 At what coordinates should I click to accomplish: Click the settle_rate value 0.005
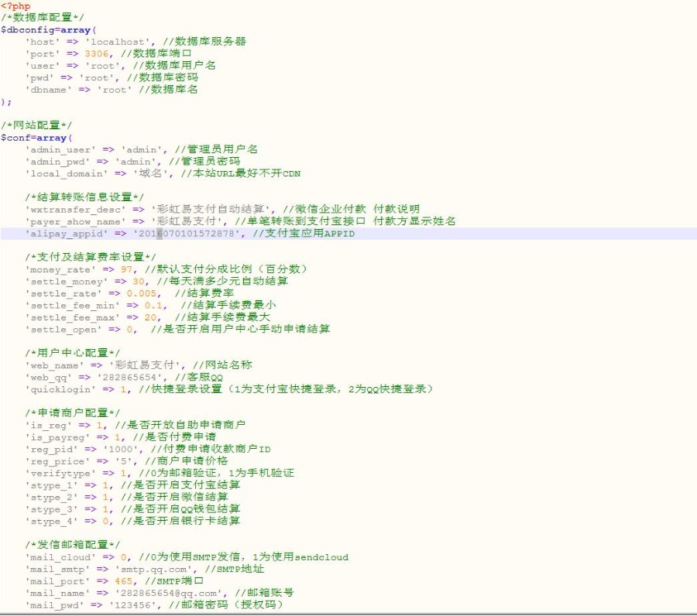[142, 293]
